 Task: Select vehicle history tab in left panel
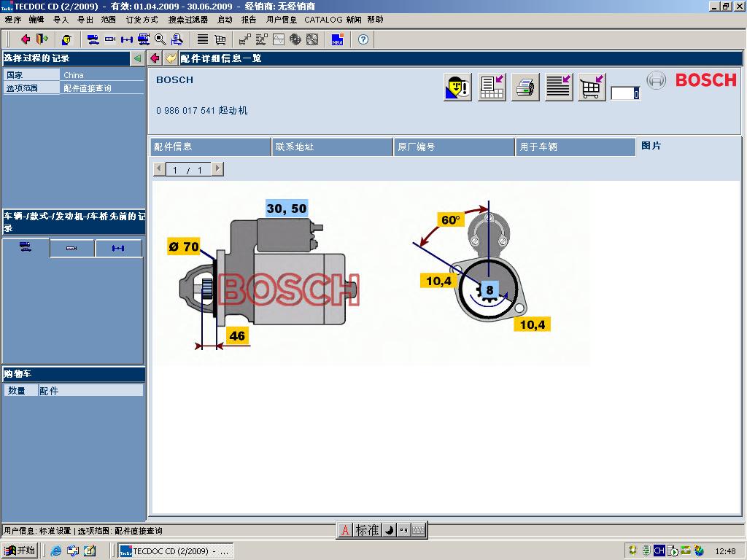pyautogui.click(x=26, y=247)
